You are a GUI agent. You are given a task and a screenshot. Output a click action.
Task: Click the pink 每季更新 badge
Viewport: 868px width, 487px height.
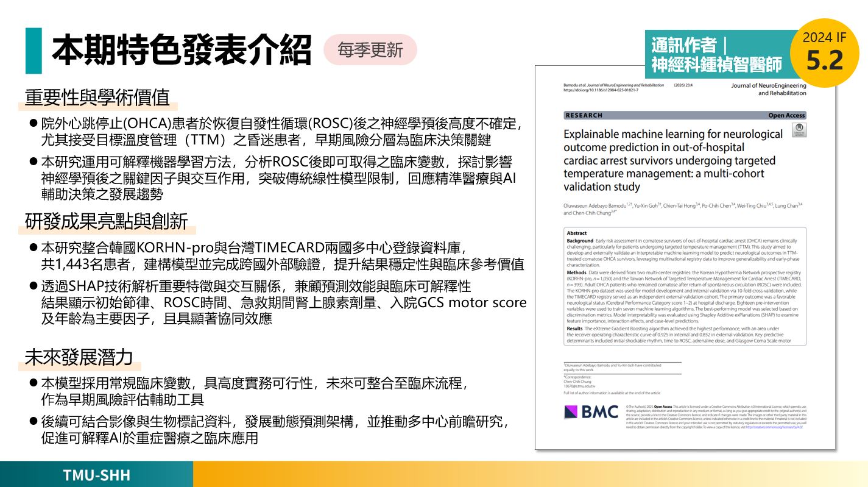pyautogui.click(x=370, y=50)
